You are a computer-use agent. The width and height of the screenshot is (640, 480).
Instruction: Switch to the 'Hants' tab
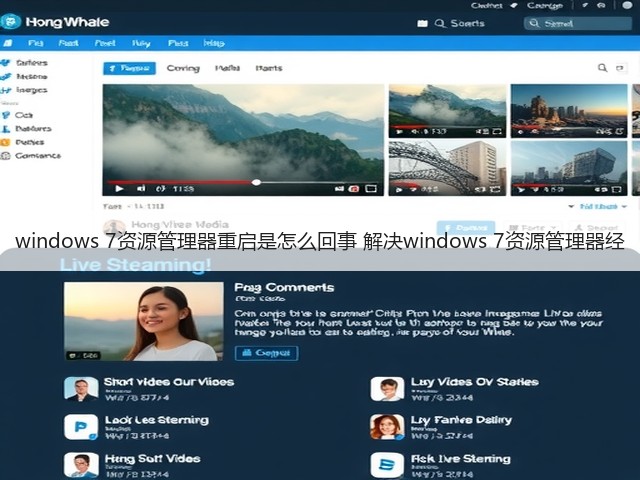[269, 68]
